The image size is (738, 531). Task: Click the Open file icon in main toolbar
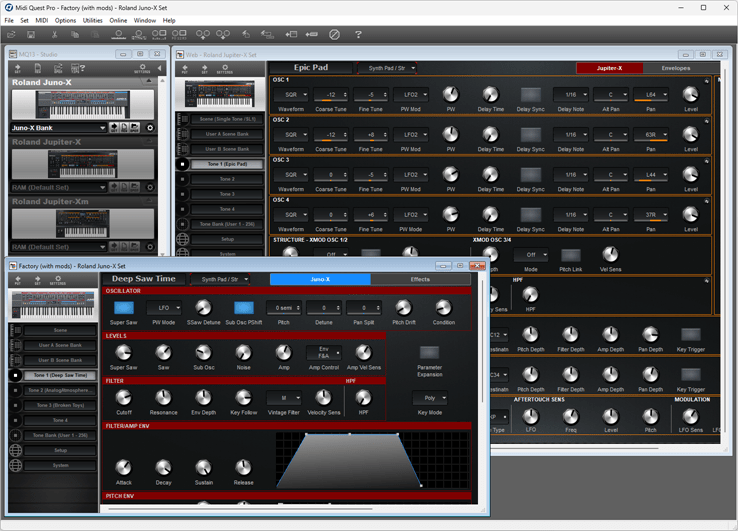[11, 34]
